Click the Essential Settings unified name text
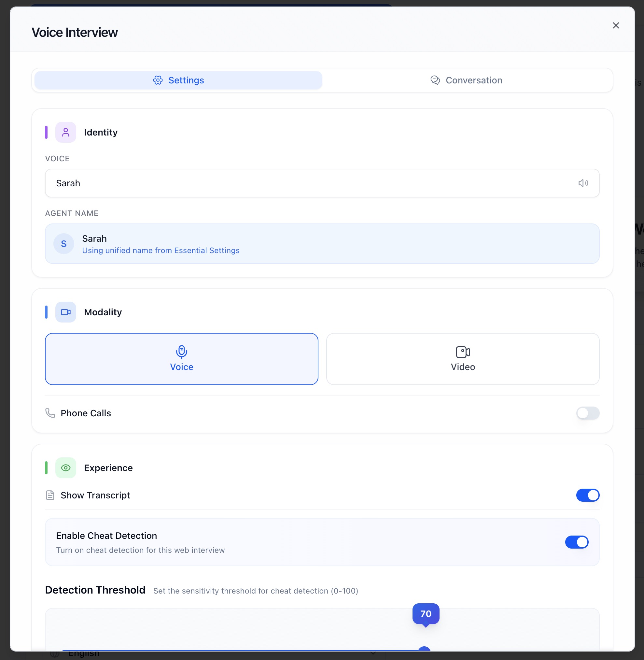Image resolution: width=644 pixels, height=660 pixels. [x=161, y=251]
